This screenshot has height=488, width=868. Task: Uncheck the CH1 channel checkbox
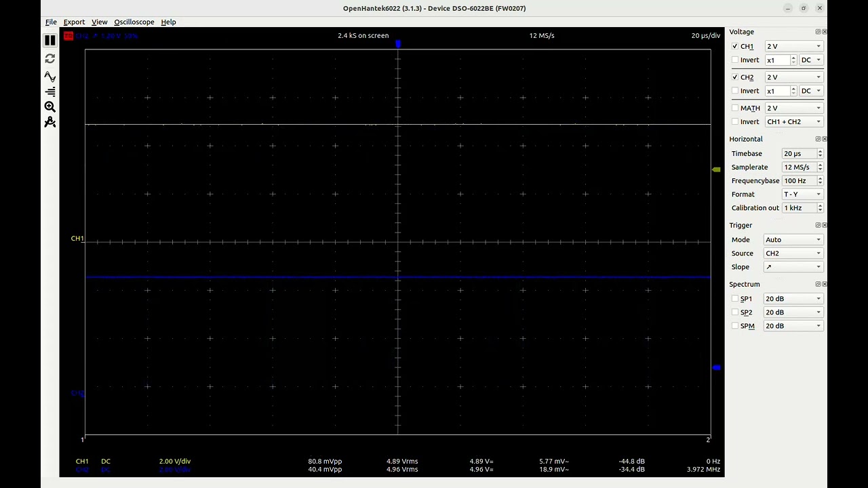pos(735,47)
